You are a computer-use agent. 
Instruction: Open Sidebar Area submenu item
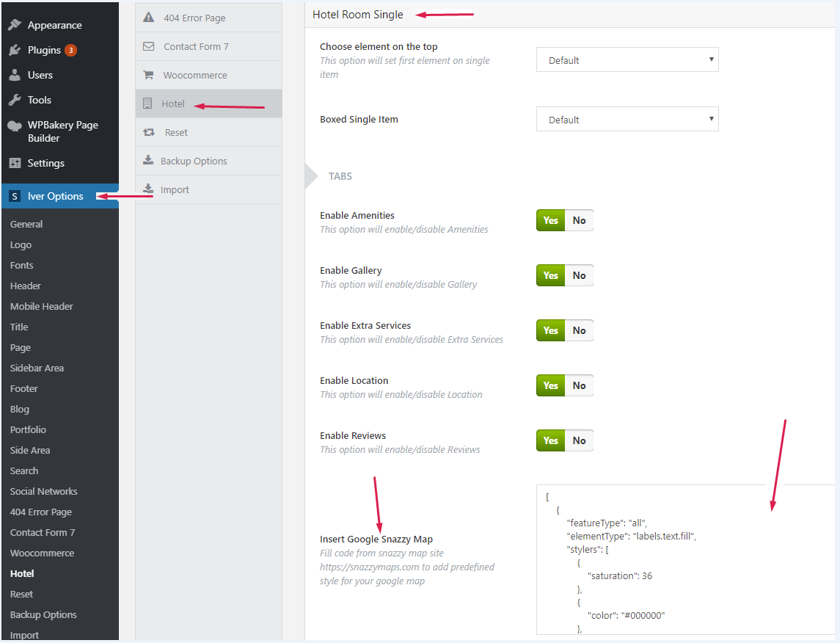coord(37,368)
